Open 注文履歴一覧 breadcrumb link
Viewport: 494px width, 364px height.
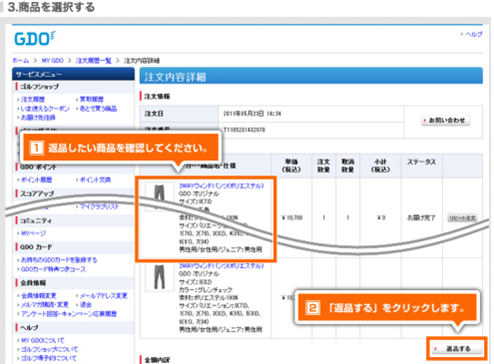pos(93,61)
